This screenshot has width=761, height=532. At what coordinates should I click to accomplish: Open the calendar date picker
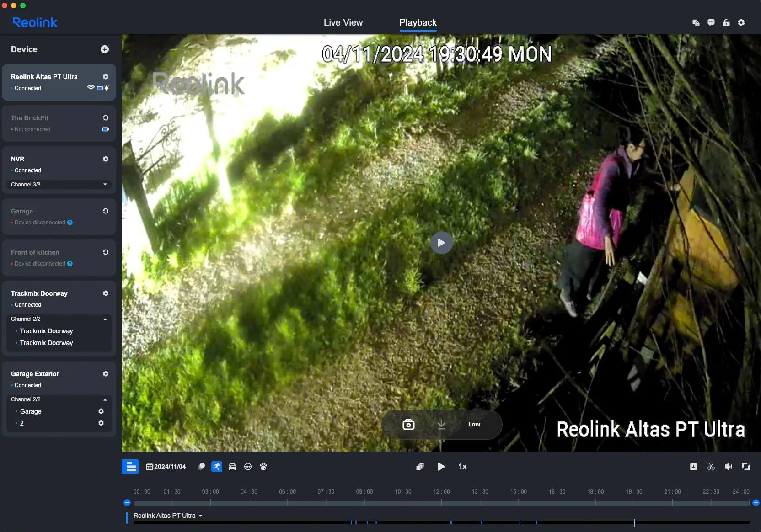click(x=166, y=467)
